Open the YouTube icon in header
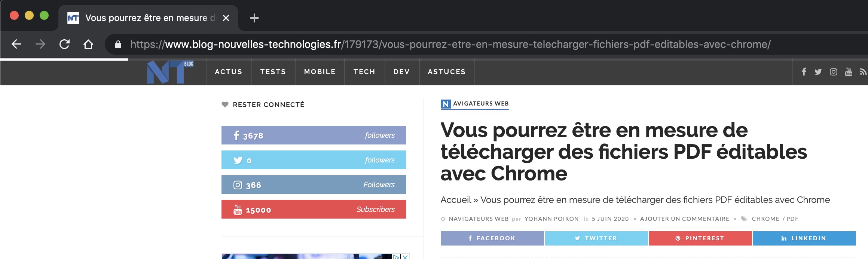The width and height of the screenshot is (868, 259). [x=849, y=72]
